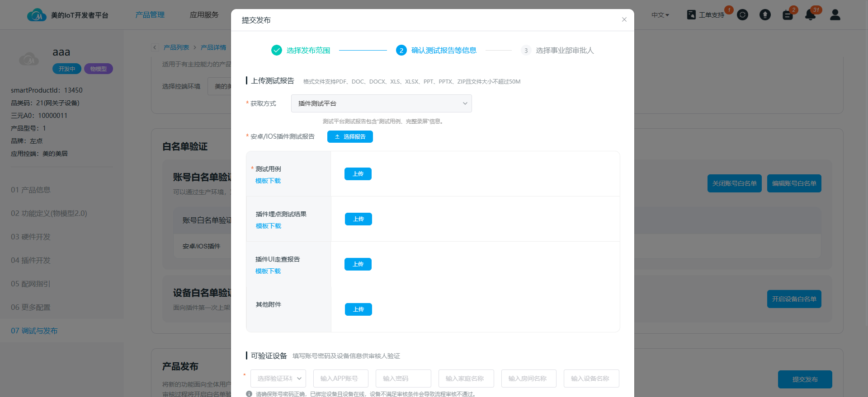The width and height of the screenshot is (868, 397).
Task: Open the message list icon with badge 2
Action: pos(788,15)
